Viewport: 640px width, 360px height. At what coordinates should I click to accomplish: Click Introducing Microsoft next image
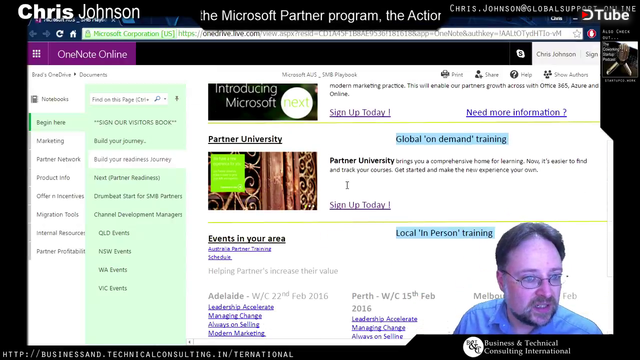pyautogui.click(x=263, y=102)
